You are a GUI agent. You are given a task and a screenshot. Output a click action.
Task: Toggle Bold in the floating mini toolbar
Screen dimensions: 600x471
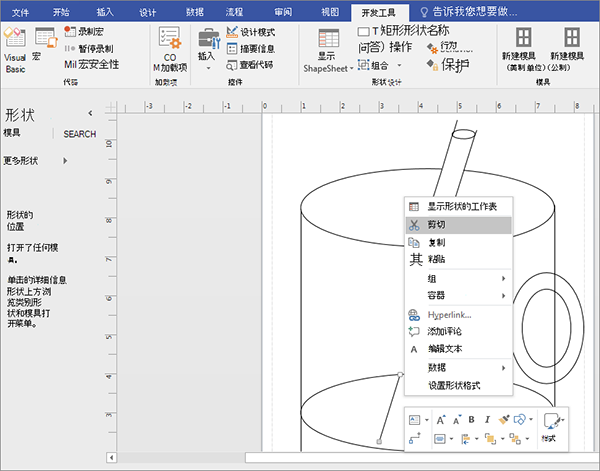pos(471,420)
